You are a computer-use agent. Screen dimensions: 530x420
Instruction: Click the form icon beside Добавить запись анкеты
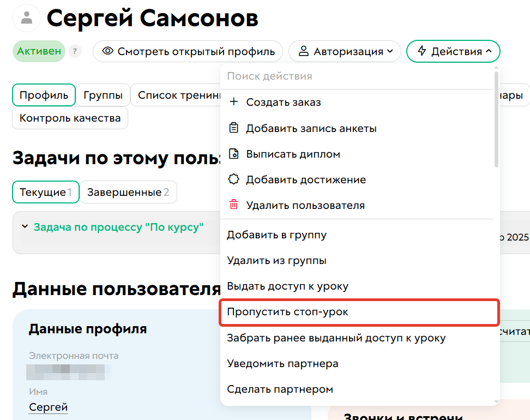(x=234, y=128)
